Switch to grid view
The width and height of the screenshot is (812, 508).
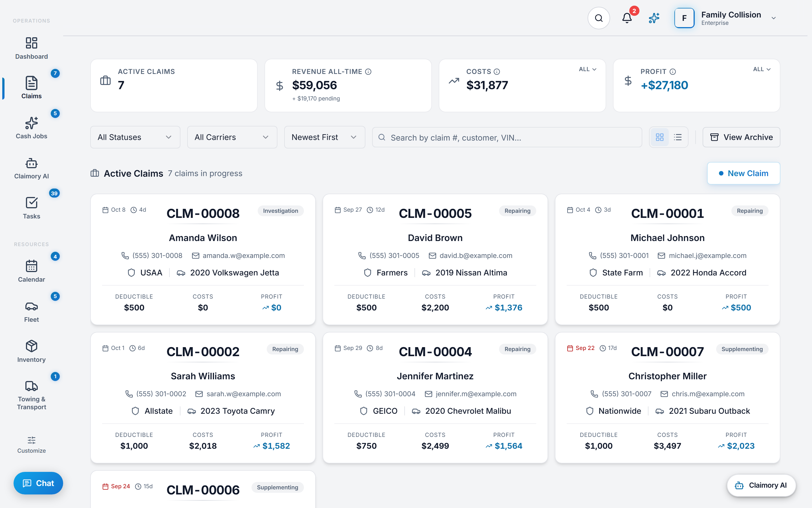[x=659, y=137]
